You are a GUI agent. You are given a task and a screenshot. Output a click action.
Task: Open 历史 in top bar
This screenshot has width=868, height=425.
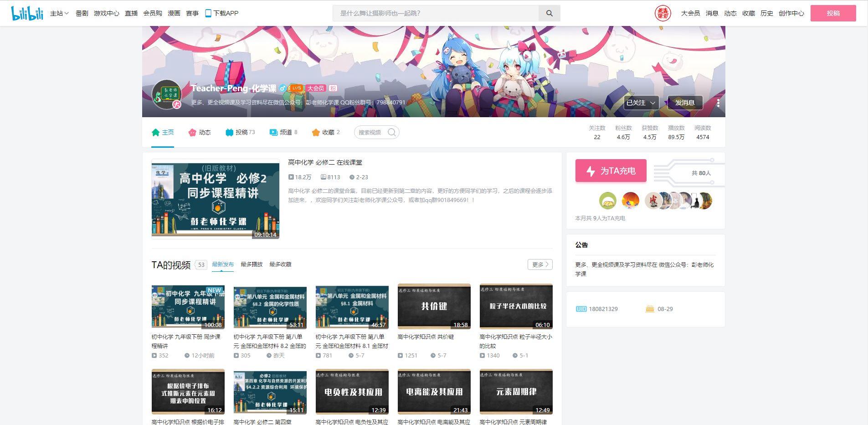click(x=766, y=13)
